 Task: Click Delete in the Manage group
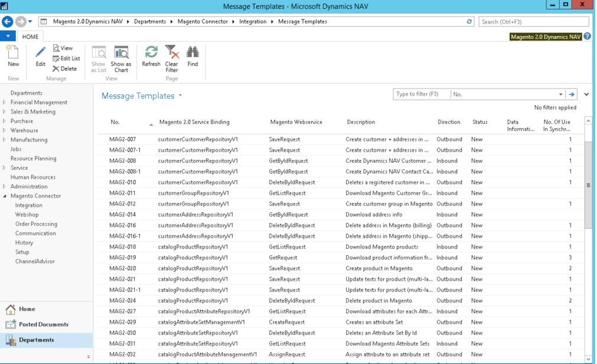click(x=65, y=68)
